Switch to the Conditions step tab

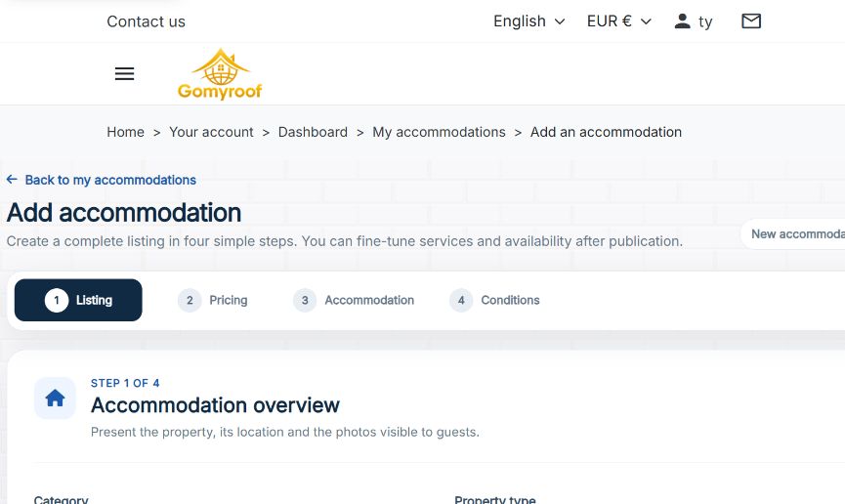[x=494, y=300]
